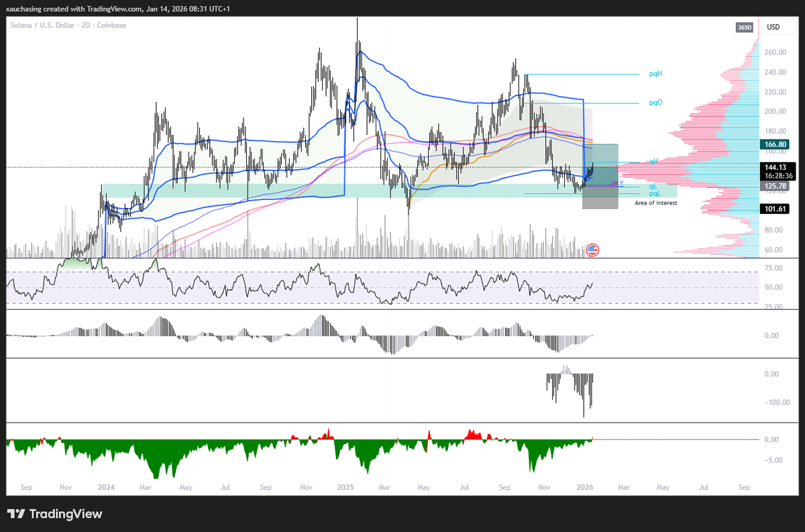
Task: Click the 260.00 price axis value
Action: 774,52
